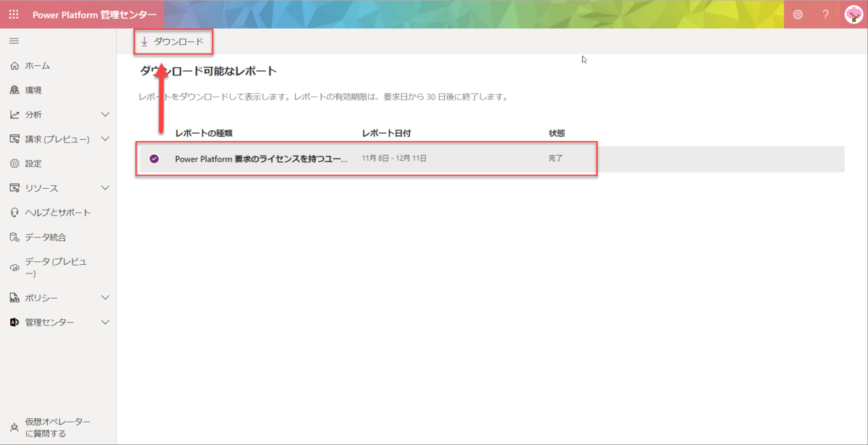
Task: Sort by レポートの種類 column header
Action: coord(204,134)
